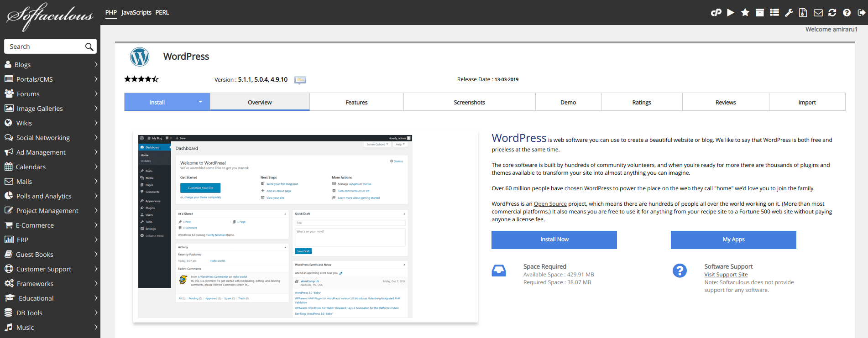Select the Install tab label
The height and width of the screenshot is (338, 868).
[x=157, y=102]
